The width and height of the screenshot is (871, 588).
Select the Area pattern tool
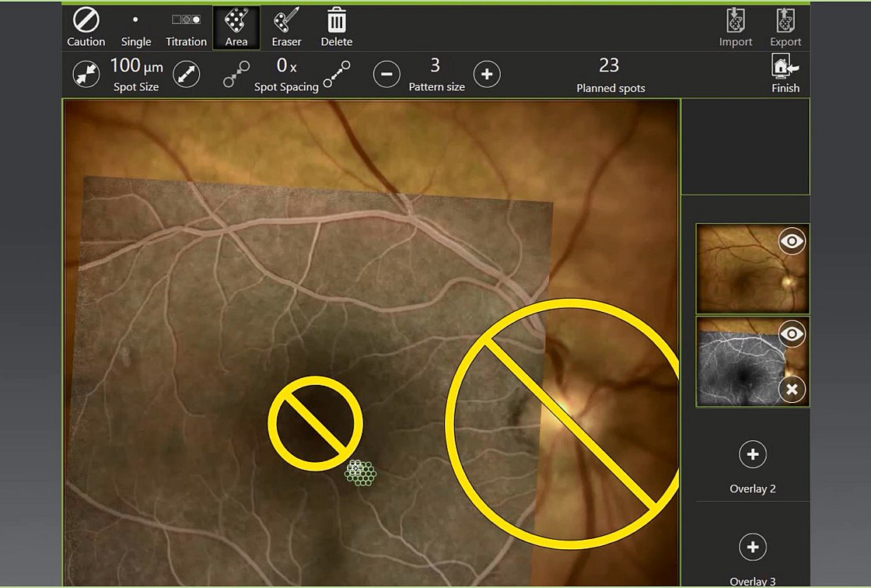236,28
